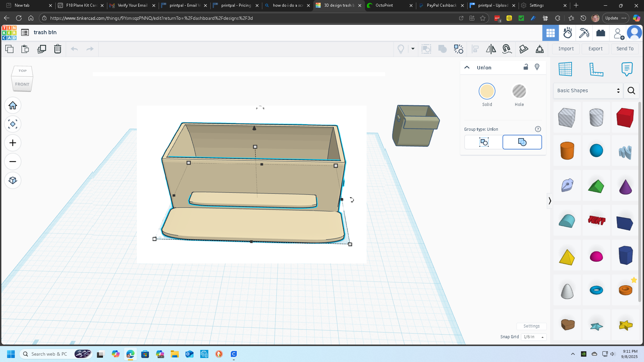Set shape to Hole
The height and width of the screenshot is (362, 644).
click(519, 92)
